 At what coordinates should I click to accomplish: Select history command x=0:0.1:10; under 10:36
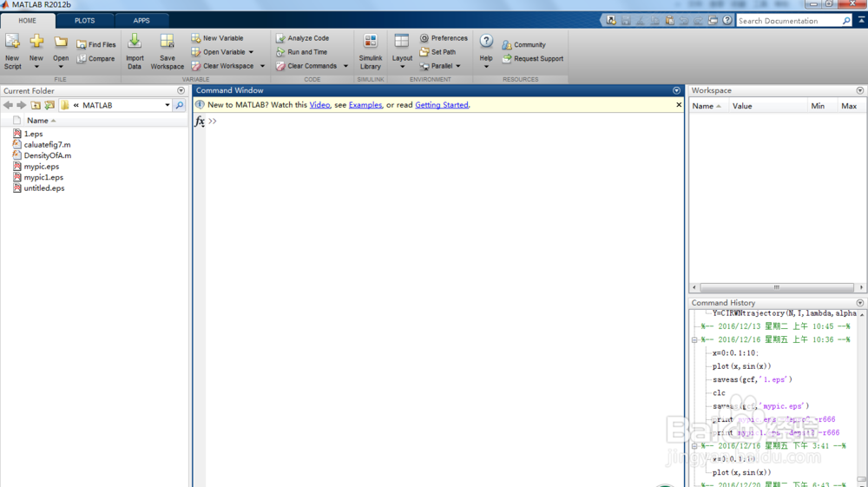pyautogui.click(x=735, y=353)
